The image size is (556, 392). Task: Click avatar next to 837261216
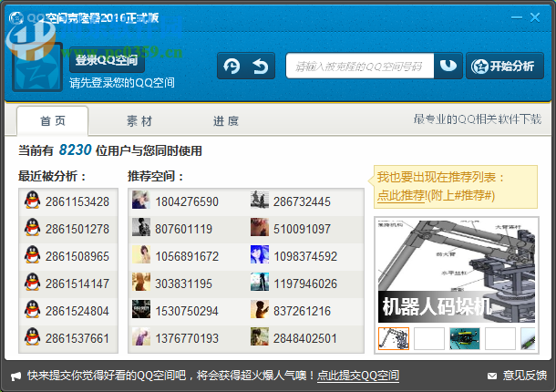260,309
